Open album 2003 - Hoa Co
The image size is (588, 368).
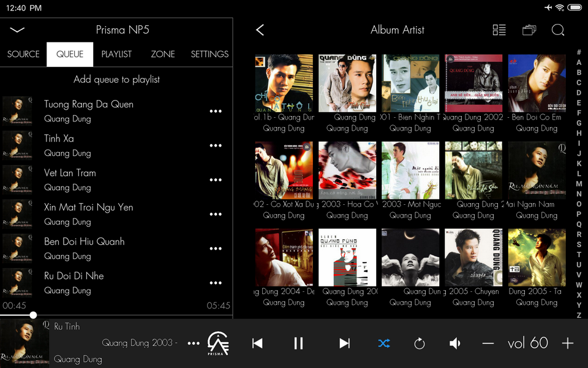[x=347, y=171]
